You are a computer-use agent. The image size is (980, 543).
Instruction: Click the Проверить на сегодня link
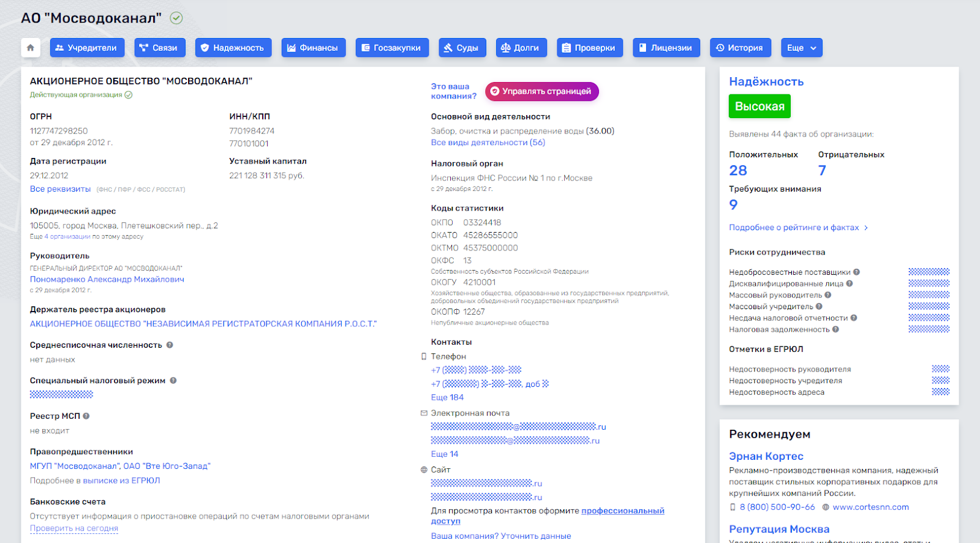74,529
